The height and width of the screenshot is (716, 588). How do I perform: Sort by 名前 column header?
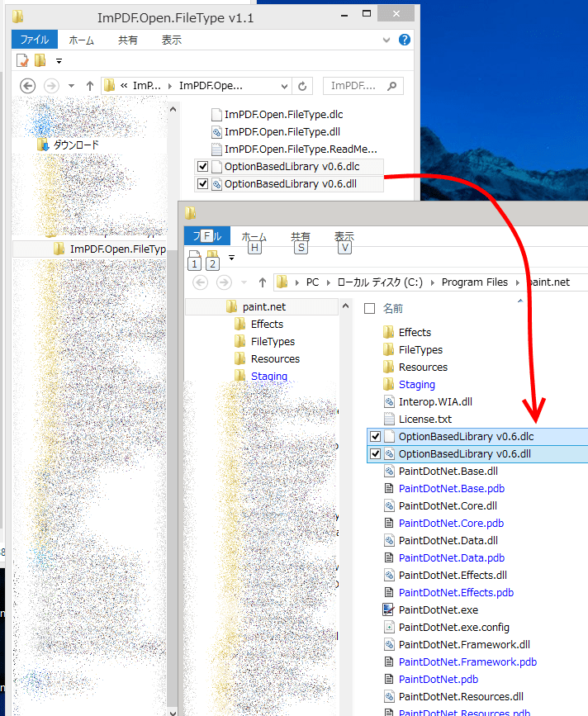[392, 309]
